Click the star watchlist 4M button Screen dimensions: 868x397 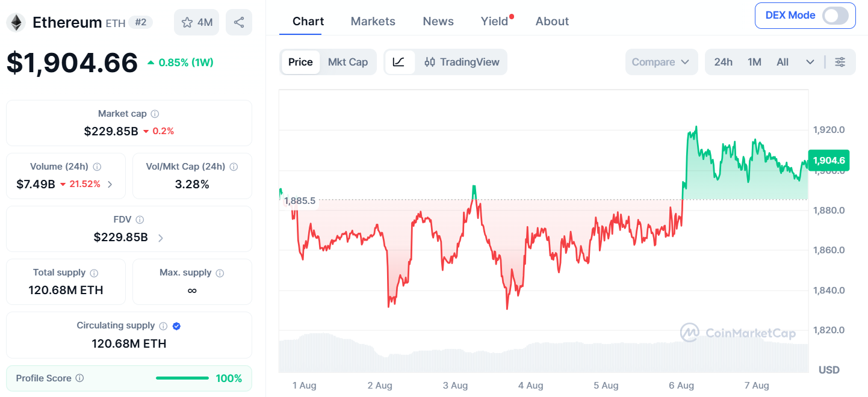click(197, 22)
